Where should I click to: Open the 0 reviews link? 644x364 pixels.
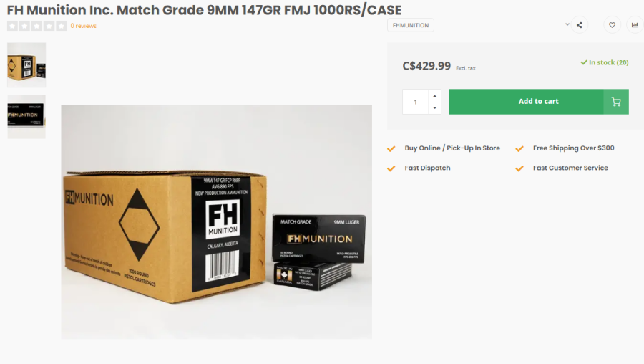tap(84, 26)
